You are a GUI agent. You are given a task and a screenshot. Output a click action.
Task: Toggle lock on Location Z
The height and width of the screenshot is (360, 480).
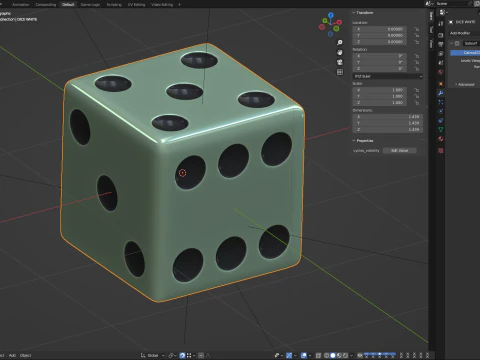pos(416,42)
